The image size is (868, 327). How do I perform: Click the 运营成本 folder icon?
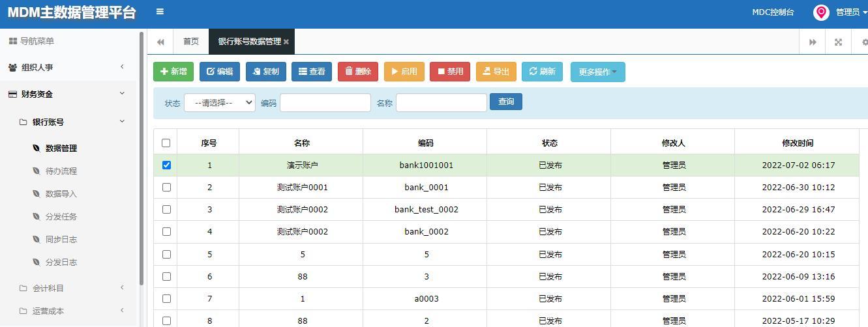(23, 311)
